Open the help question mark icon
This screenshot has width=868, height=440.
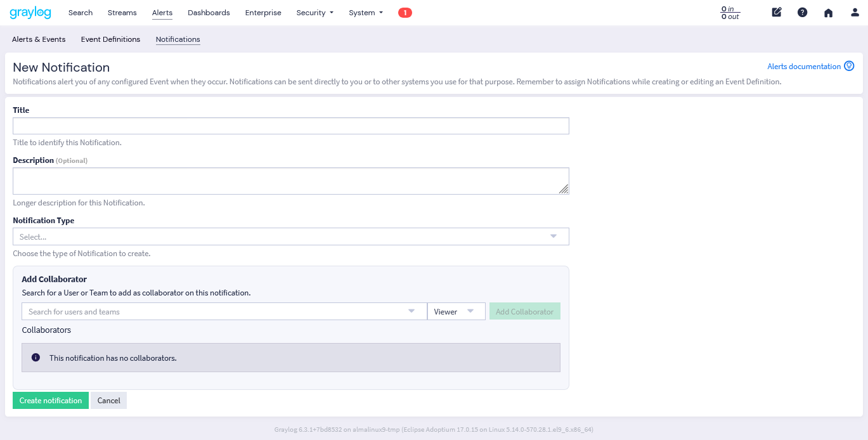(802, 13)
